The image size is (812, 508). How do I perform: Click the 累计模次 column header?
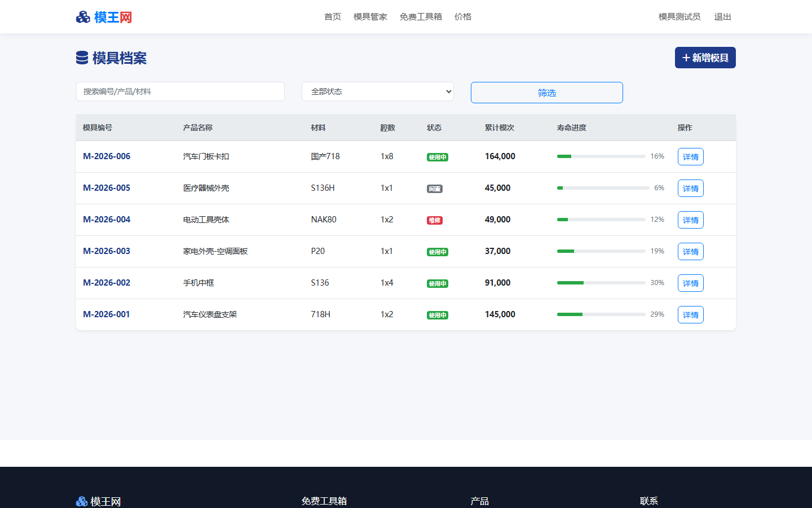pos(500,128)
